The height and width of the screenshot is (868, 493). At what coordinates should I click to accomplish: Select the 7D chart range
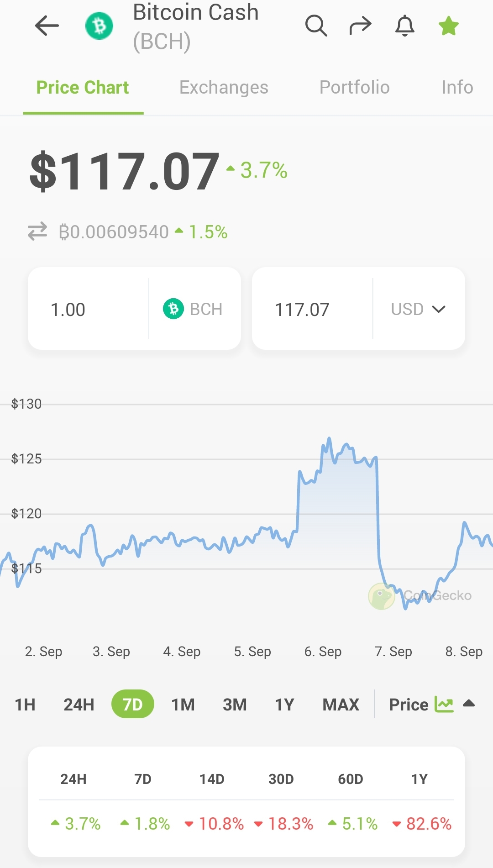point(132,704)
